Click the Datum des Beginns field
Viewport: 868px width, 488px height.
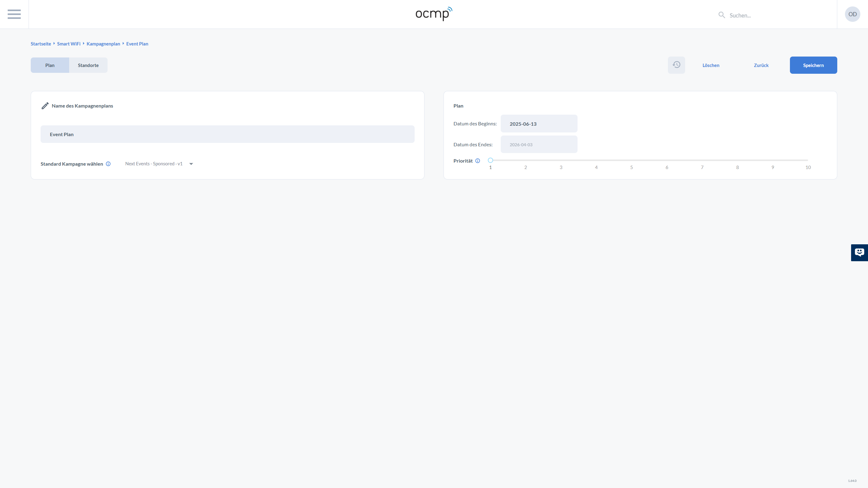[539, 124]
